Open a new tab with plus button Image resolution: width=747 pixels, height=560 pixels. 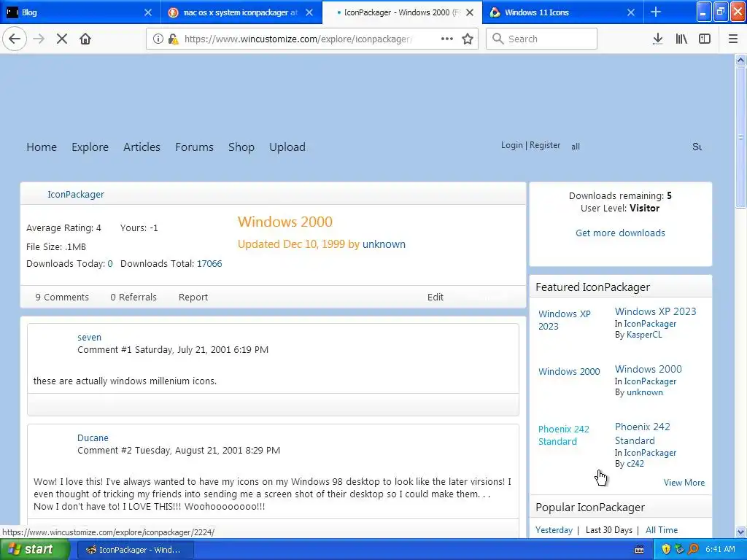coord(656,12)
